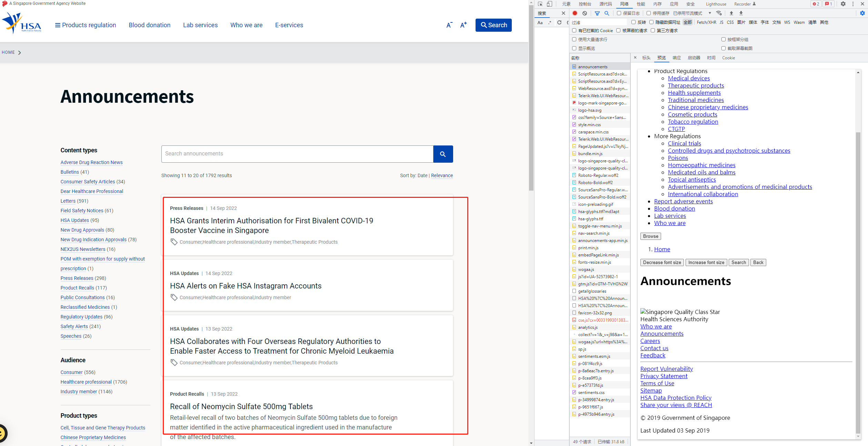This screenshot has width=868, height=446.
Task: Open the 控制台 console tab
Action: [585, 4]
